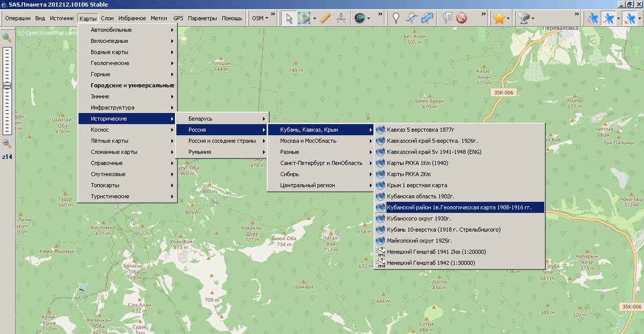Open Центральный регион submenu
Viewport: 644px width, 334px height.
320,185
